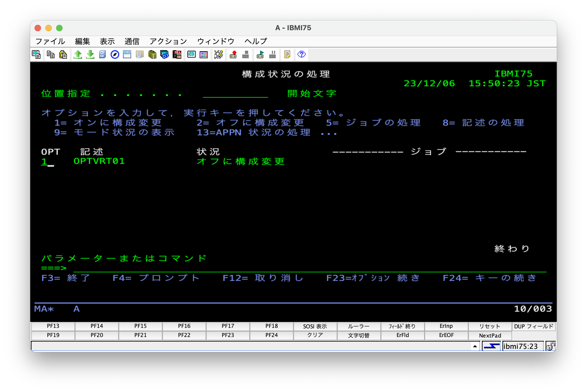Expand the status bar up arrow
Screen dimensions: 587x392
(x=475, y=346)
